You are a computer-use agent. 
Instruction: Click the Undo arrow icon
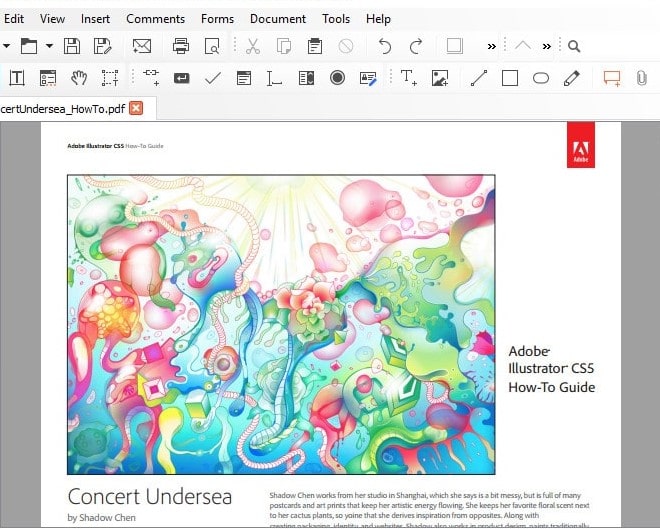(x=385, y=46)
